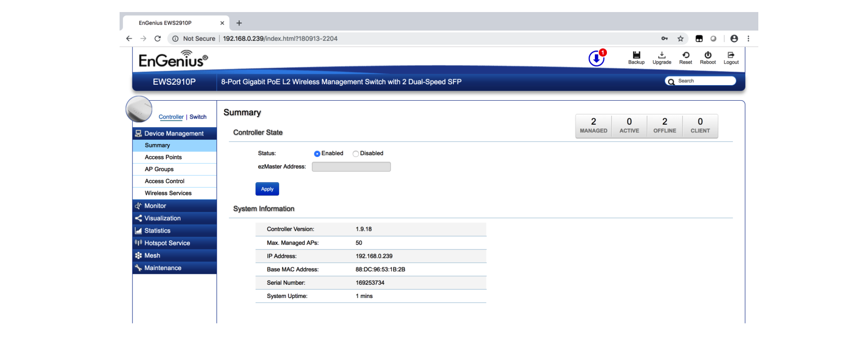Open the Access Points page
This screenshot has height=338, width=868.
(x=175, y=157)
